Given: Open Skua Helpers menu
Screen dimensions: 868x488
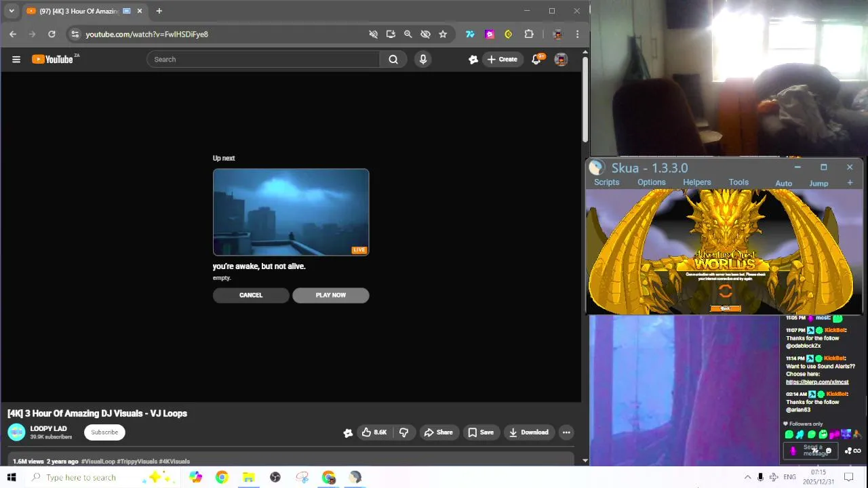Looking at the screenshot, I should pos(697,182).
